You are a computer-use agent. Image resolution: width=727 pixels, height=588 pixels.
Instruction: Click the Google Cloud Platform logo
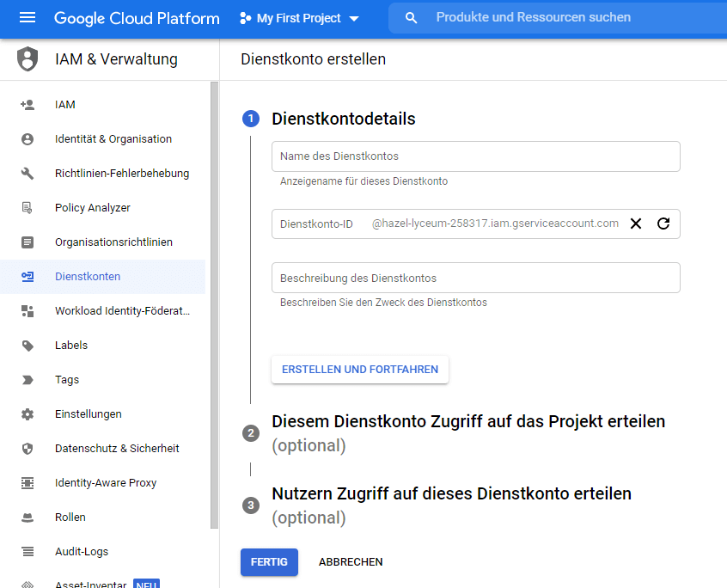(137, 18)
